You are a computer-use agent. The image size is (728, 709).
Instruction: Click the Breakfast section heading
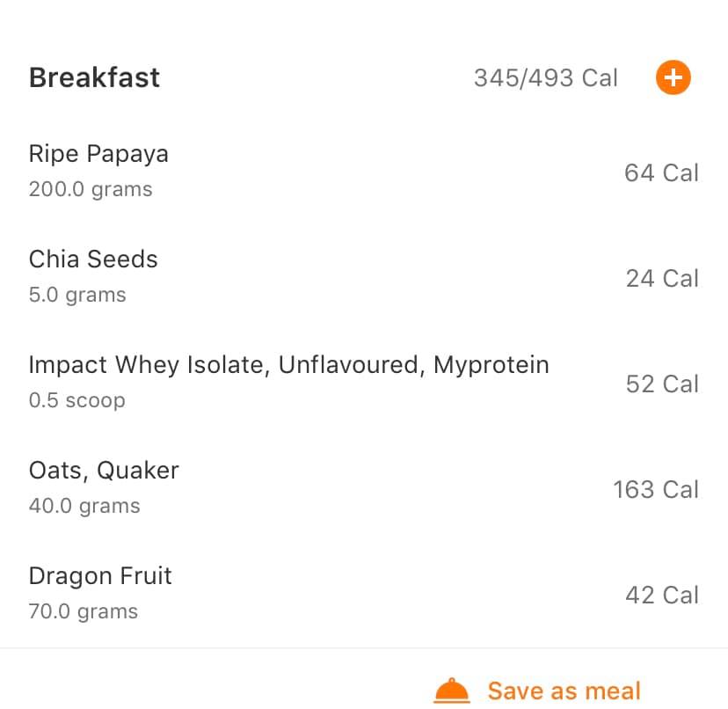click(95, 77)
